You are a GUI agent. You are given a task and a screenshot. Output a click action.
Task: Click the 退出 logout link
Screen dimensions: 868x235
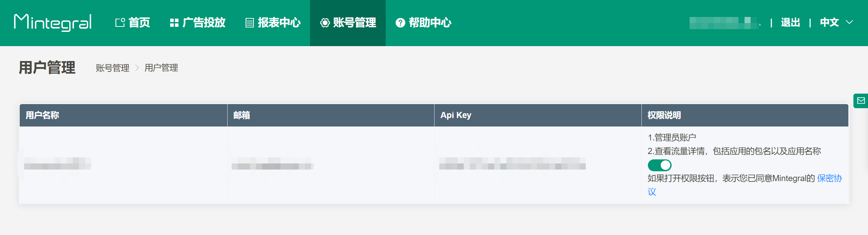tap(790, 22)
